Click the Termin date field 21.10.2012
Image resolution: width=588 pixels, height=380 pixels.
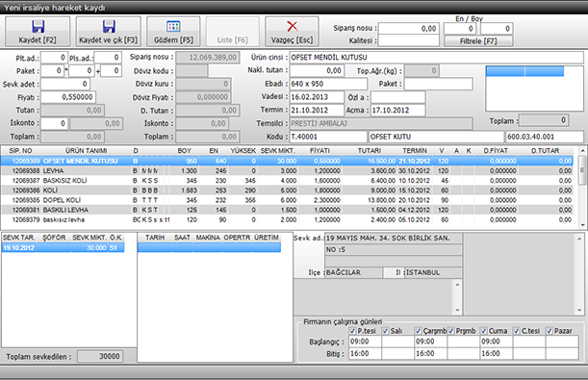coord(317,111)
